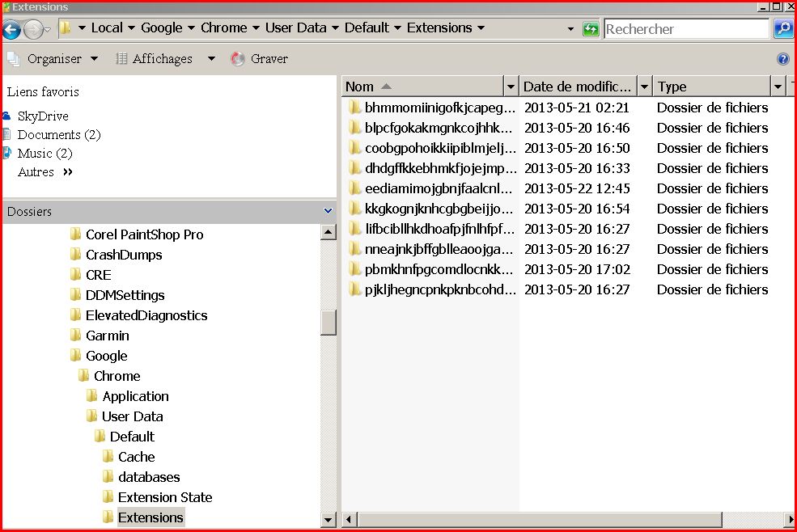The image size is (797, 532).
Task: Select the Music (2) favorite link
Action: tap(45, 154)
